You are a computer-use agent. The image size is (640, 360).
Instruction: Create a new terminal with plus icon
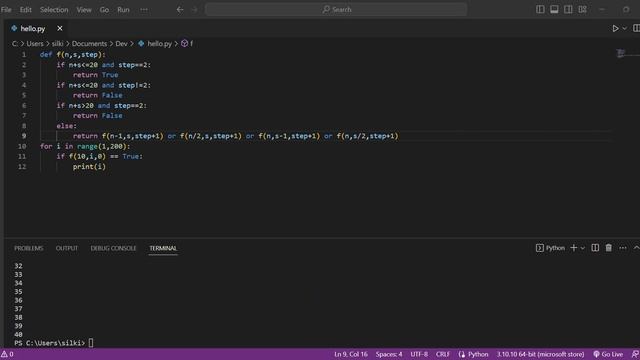[573, 248]
